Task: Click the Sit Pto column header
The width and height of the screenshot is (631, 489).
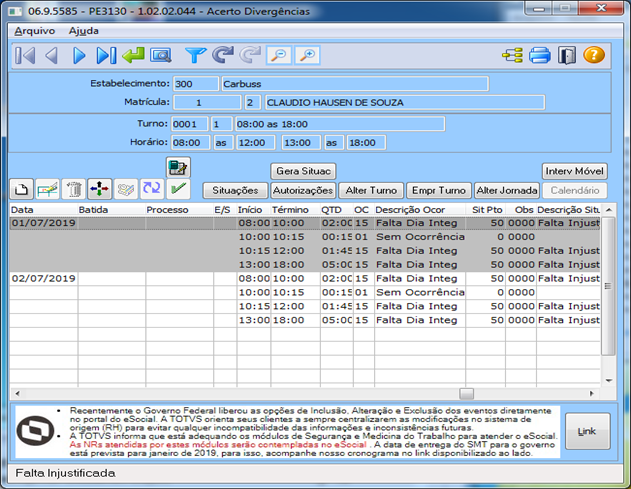Action: pyautogui.click(x=485, y=210)
